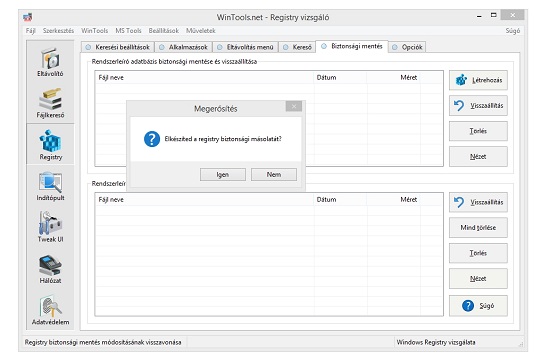Select the Biztonsági mentés tab
Viewport: 550px width, 363px height.
pos(352,46)
